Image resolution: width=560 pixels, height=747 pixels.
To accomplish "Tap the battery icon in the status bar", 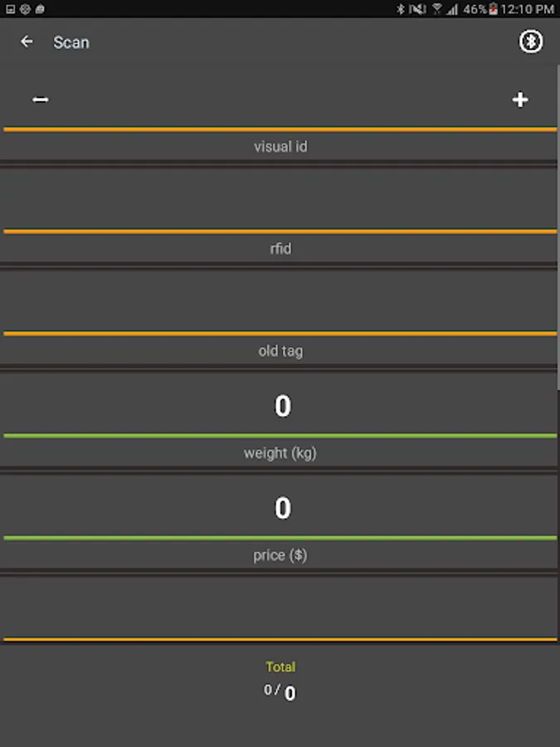I will click(493, 9).
